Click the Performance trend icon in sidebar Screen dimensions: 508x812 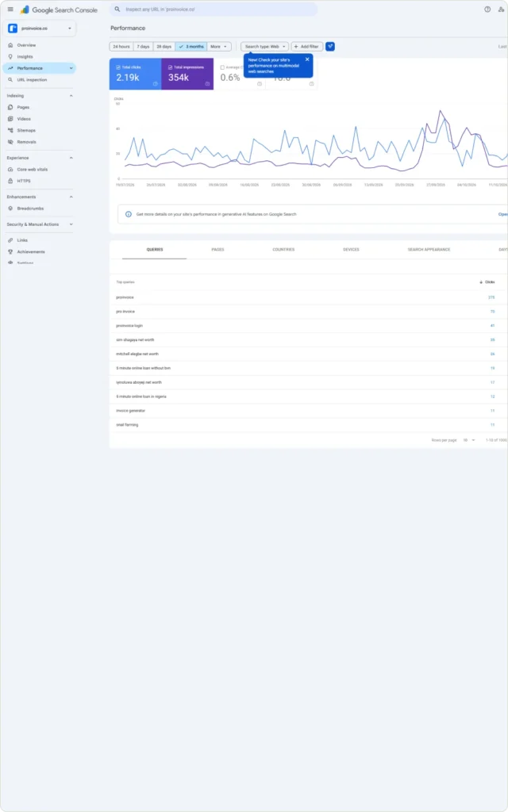10,68
